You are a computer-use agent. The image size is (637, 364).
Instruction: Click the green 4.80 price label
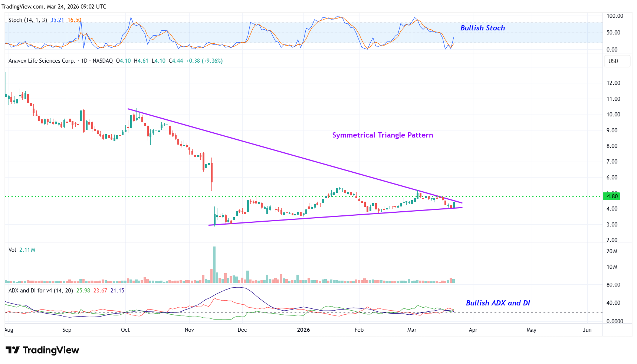[x=612, y=196]
